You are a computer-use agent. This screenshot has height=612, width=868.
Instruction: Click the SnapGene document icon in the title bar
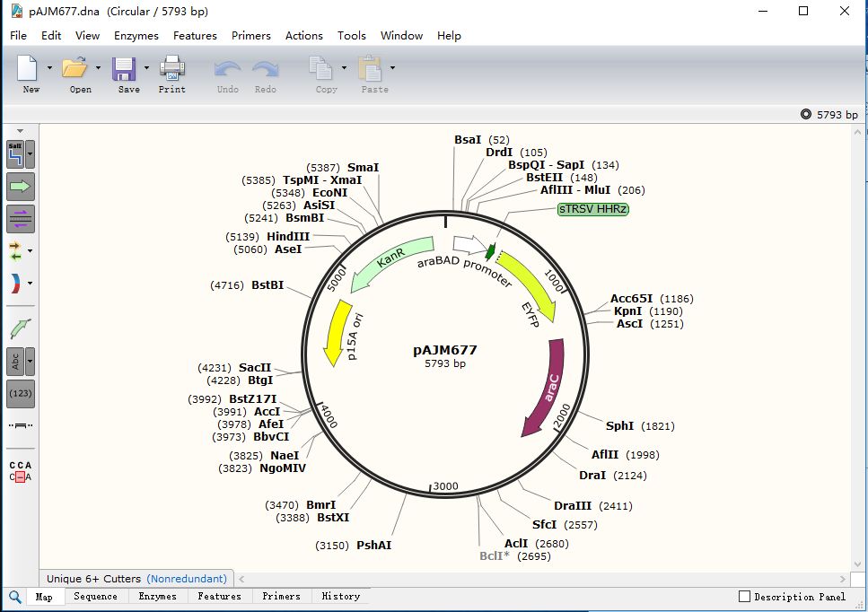click(x=17, y=11)
